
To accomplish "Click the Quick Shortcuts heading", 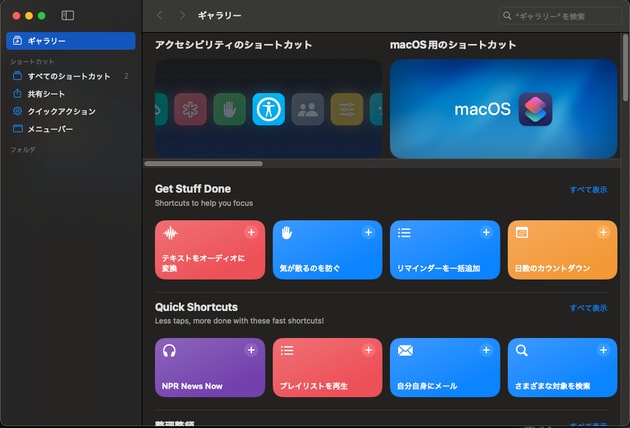I will pyautogui.click(x=196, y=307).
